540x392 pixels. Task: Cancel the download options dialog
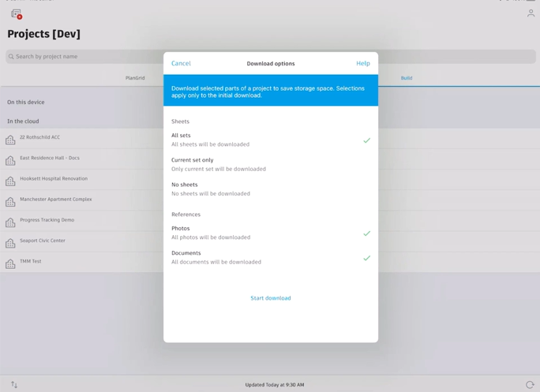pos(181,63)
